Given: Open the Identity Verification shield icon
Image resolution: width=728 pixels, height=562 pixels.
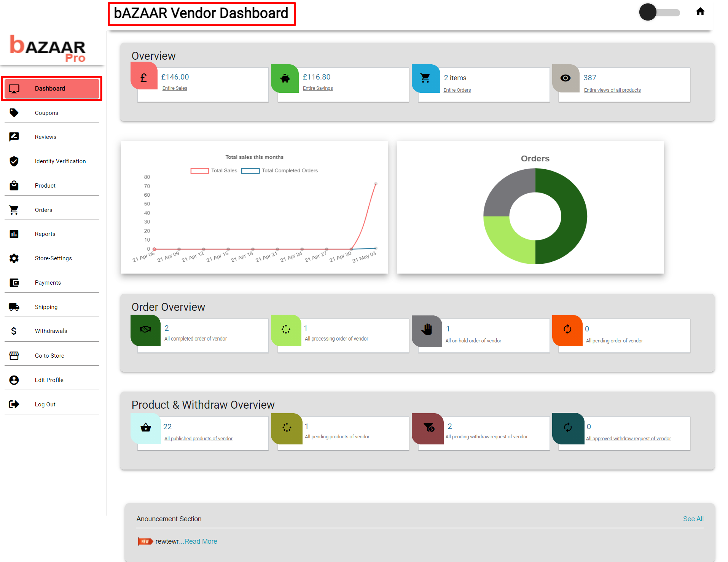Looking at the screenshot, I should pyautogui.click(x=14, y=161).
